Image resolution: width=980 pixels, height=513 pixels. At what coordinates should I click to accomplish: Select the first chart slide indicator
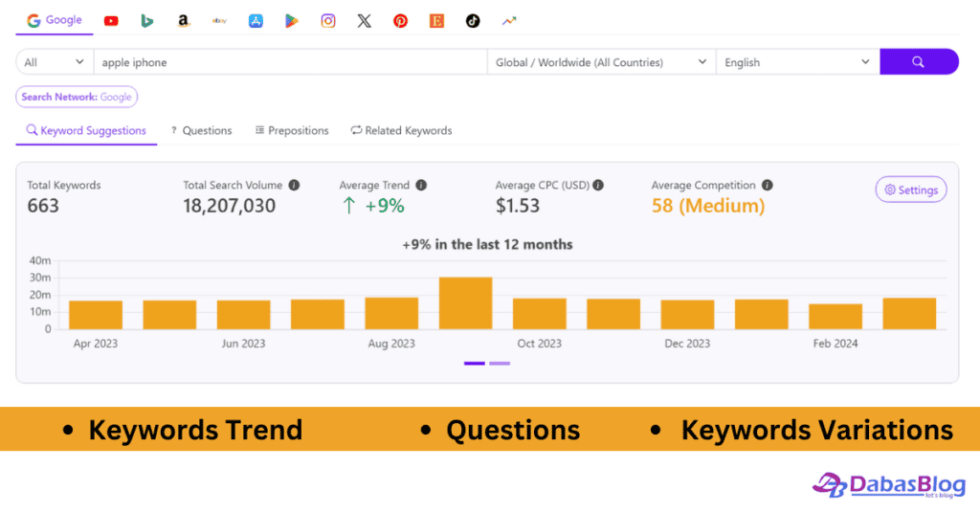click(475, 363)
